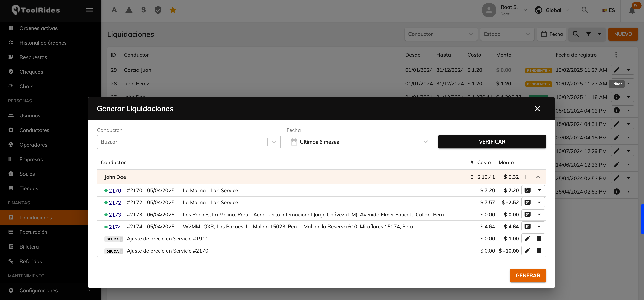Click PENDIENTE status badge for Juan Perez
Screen dimensions: 644x300
pos(538,84)
